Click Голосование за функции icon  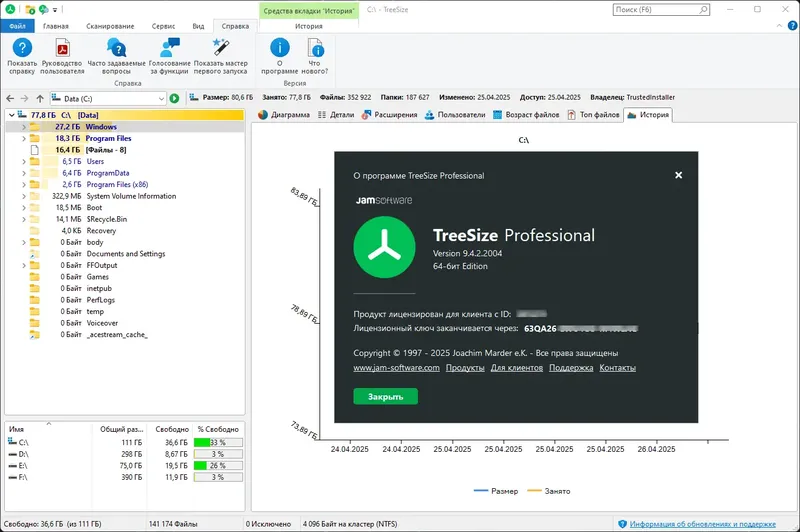(169, 48)
